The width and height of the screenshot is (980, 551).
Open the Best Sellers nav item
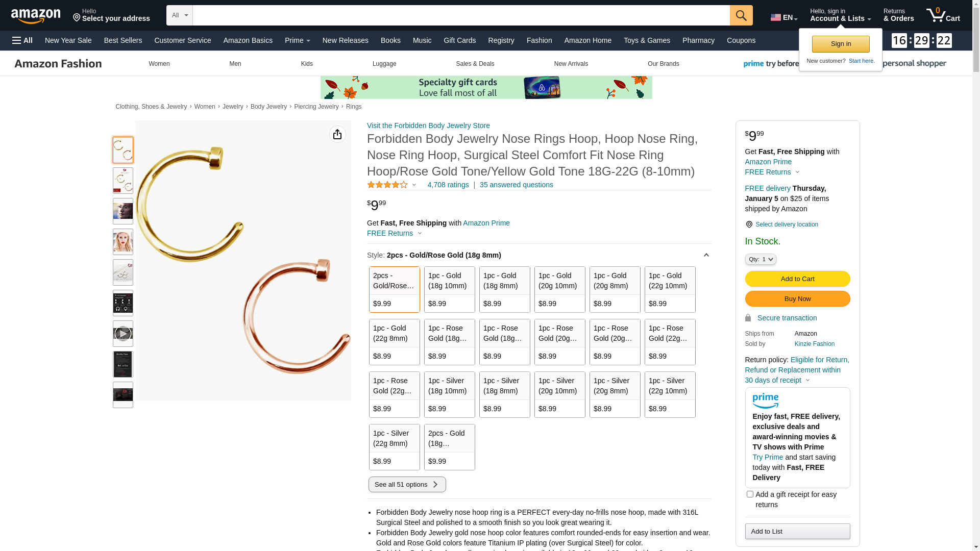[123, 40]
